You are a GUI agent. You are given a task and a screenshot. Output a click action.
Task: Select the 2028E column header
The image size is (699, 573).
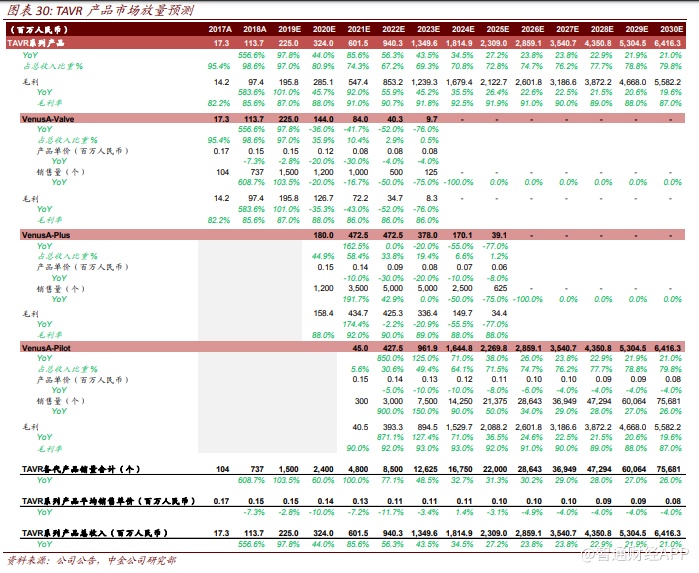pyautogui.click(x=602, y=29)
